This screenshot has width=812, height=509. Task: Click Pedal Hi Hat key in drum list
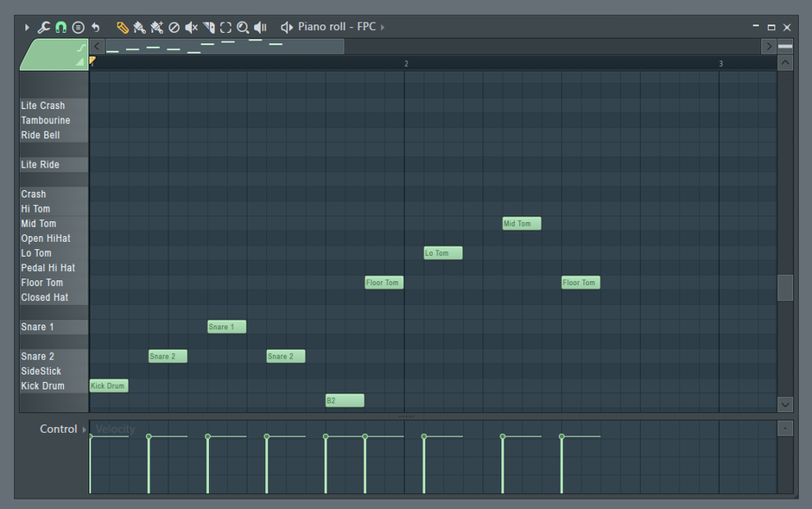click(54, 268)
